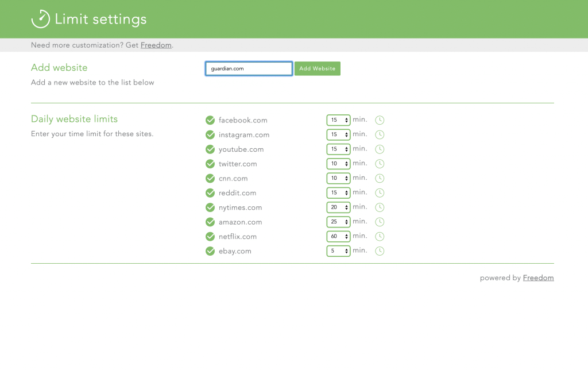Toggle the green checkmark for facebook.com
Viewport: 588px width, 370px height.
(x=210, y=120)
